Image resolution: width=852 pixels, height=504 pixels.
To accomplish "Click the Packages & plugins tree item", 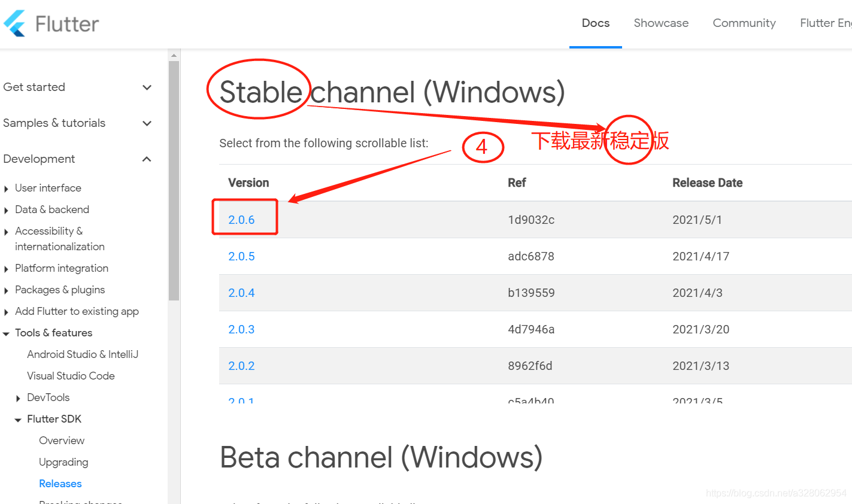I will [60, 290].
